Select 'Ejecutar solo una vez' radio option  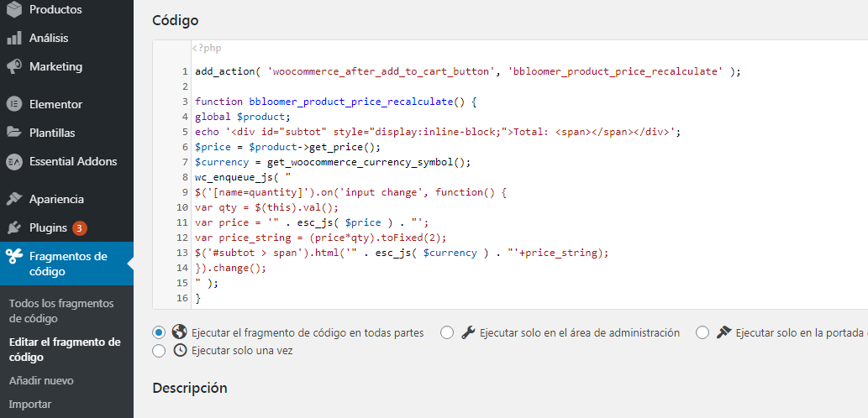click(159, 351)
